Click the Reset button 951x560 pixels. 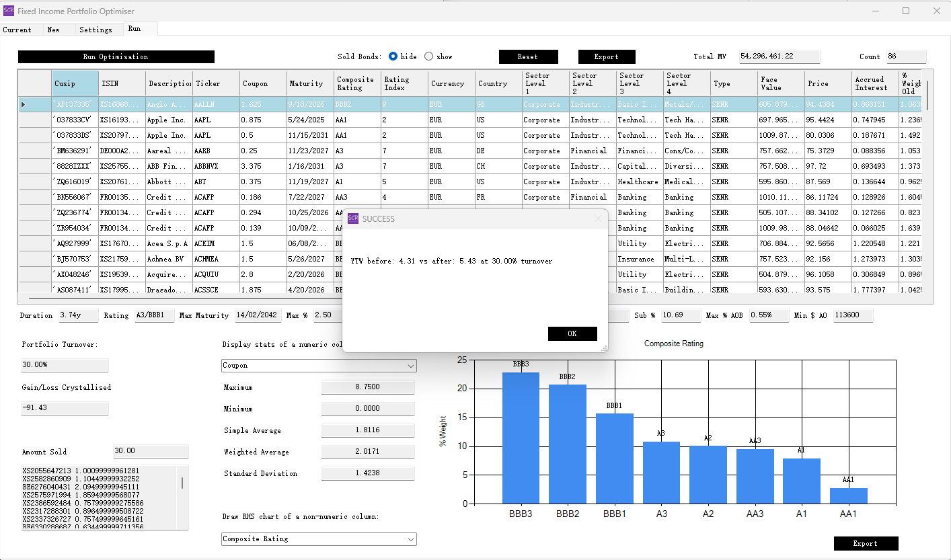(528, 56)
